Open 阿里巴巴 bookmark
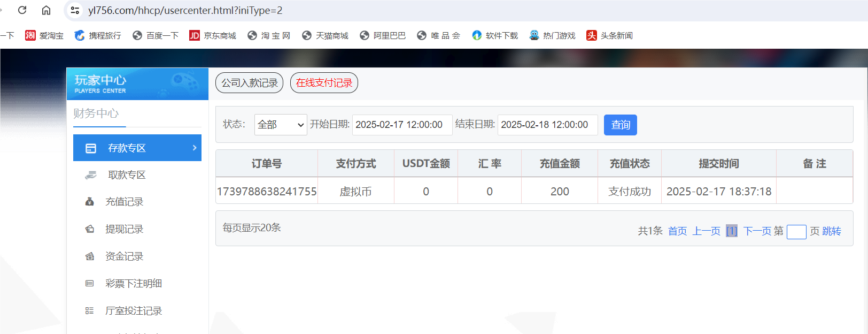 383,35
